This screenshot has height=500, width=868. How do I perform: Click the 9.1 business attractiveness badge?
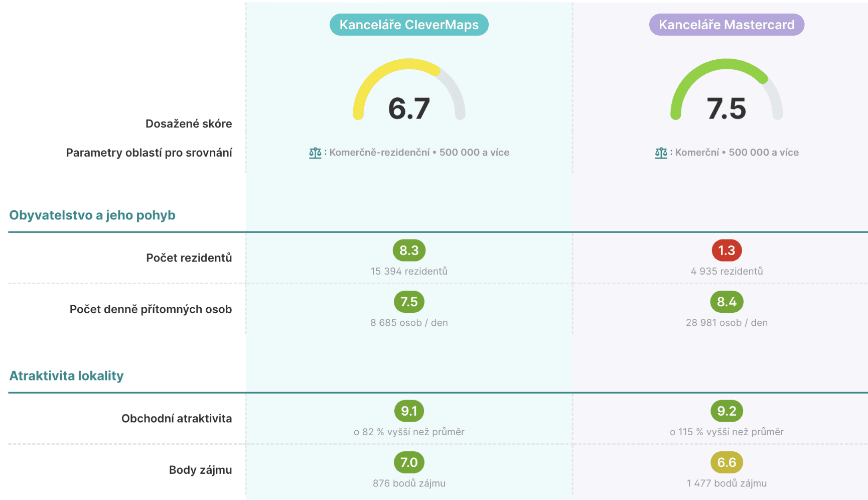click(409, 411)
